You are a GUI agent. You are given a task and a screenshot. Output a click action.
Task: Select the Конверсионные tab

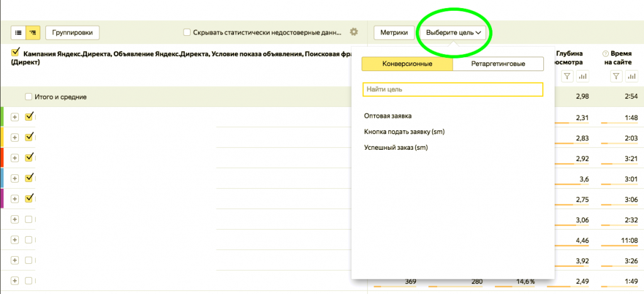click(x=407, y=64)
